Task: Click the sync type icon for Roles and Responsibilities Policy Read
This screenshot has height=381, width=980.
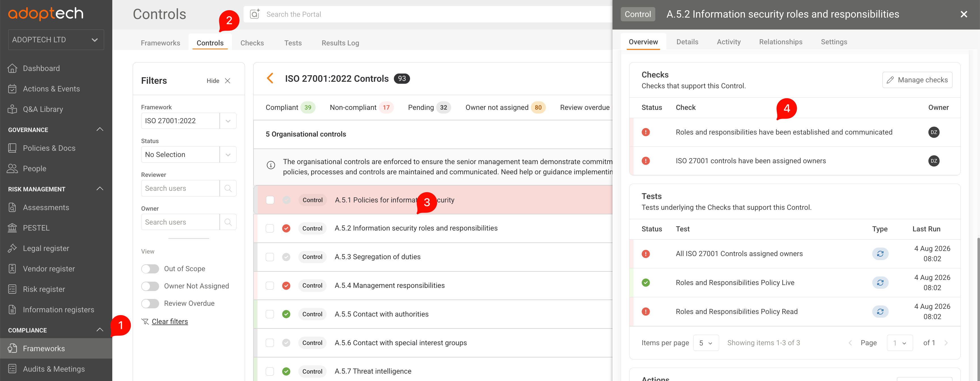Action: pyautogui.click(x=880, y=312)
